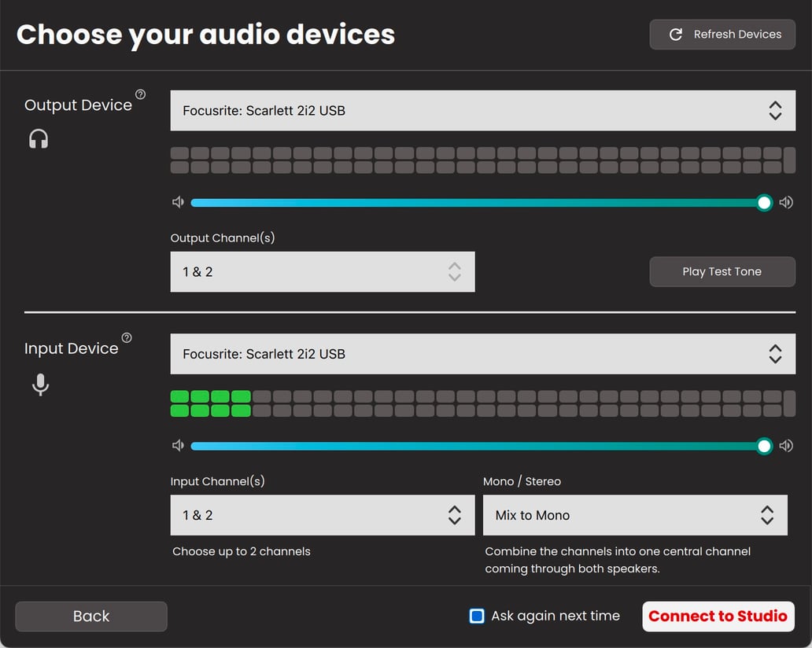Expand the Output Channel(s) selector
Viewport: 812px width, 648px height.
point(323,272)
